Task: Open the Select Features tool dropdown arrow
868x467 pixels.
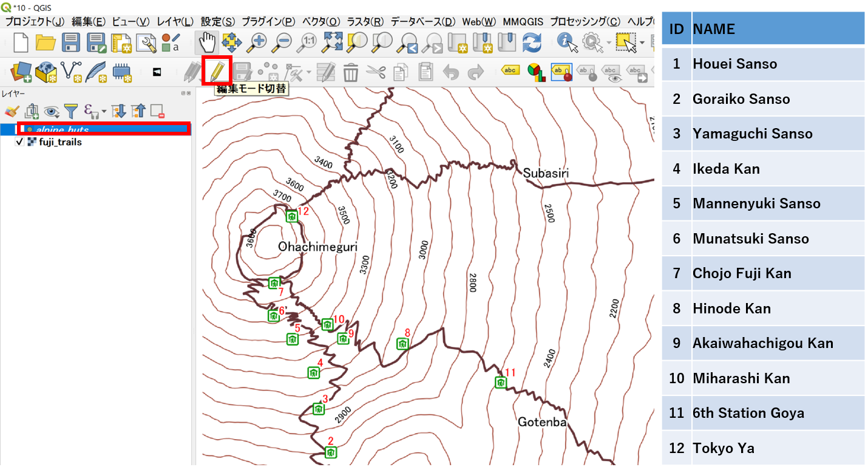Action: 642,43
